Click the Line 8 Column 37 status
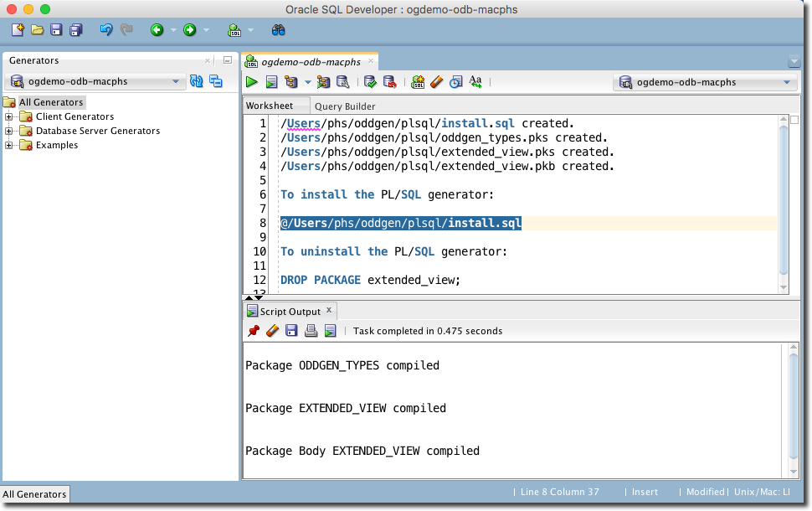The width and height of the screenshot is (812, 511). tap(560, 492)
